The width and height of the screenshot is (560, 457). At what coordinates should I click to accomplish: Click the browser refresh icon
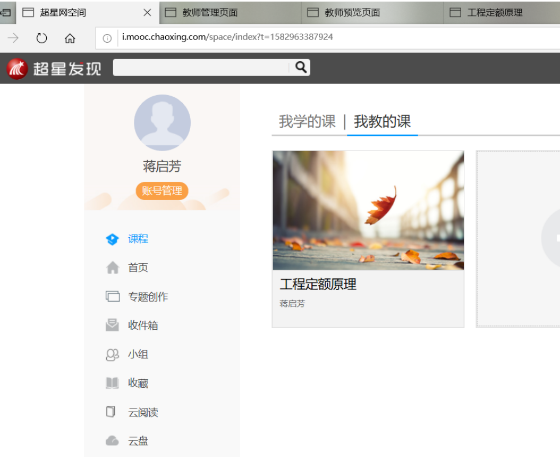coord(42,38)
